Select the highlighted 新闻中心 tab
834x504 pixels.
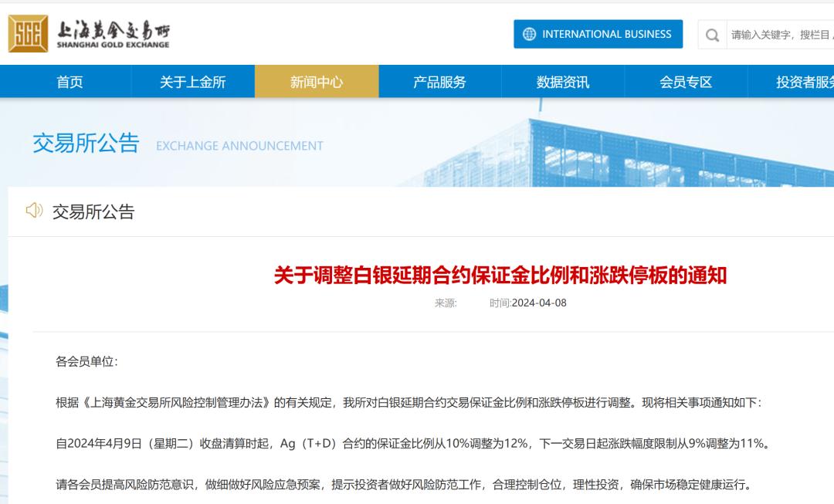pyautogui.click(x=317, y=82)
